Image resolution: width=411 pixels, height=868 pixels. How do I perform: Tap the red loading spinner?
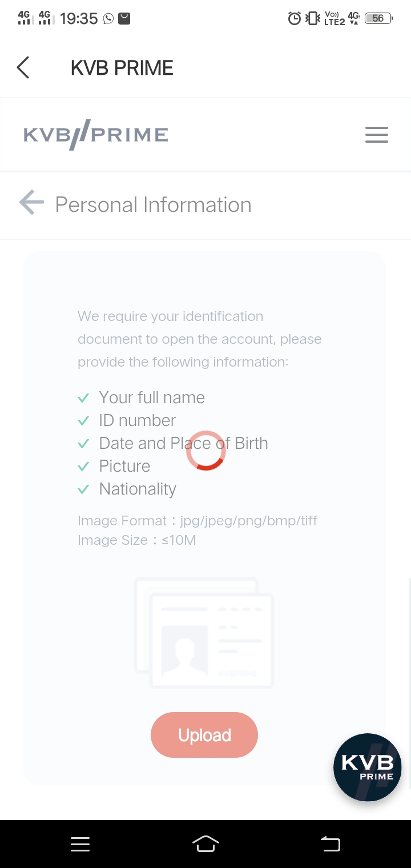pyautogui.click(x=205, y=451)
